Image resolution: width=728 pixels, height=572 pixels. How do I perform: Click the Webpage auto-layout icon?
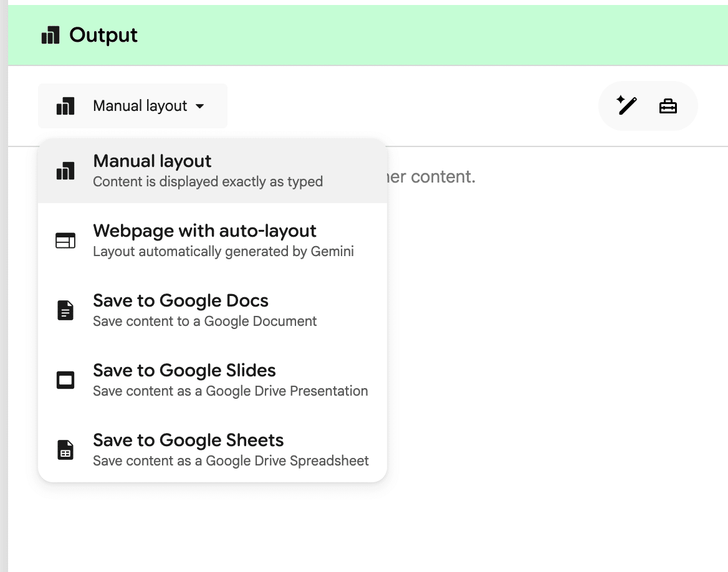65,239
